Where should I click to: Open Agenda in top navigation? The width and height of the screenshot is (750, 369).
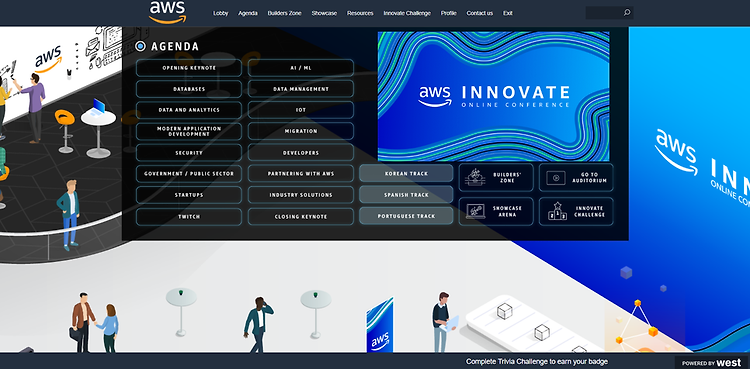[248, 13]
